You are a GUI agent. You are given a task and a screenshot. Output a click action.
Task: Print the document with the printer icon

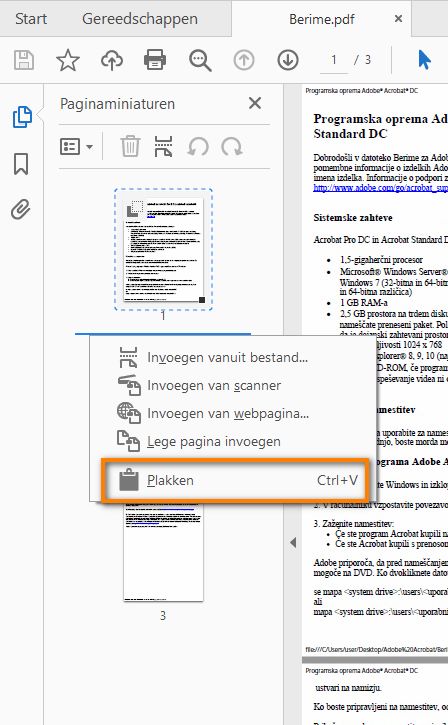(x=155, y=60)
